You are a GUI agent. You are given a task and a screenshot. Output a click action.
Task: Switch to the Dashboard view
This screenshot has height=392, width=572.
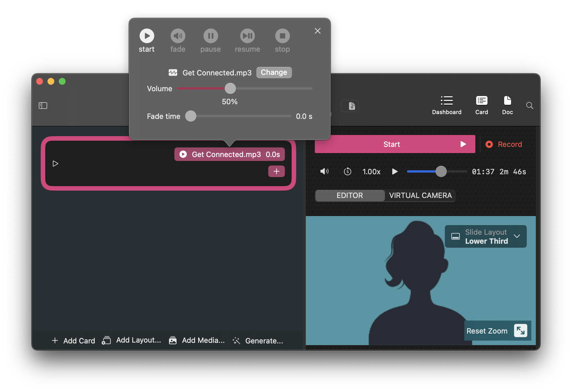[447, 105]
